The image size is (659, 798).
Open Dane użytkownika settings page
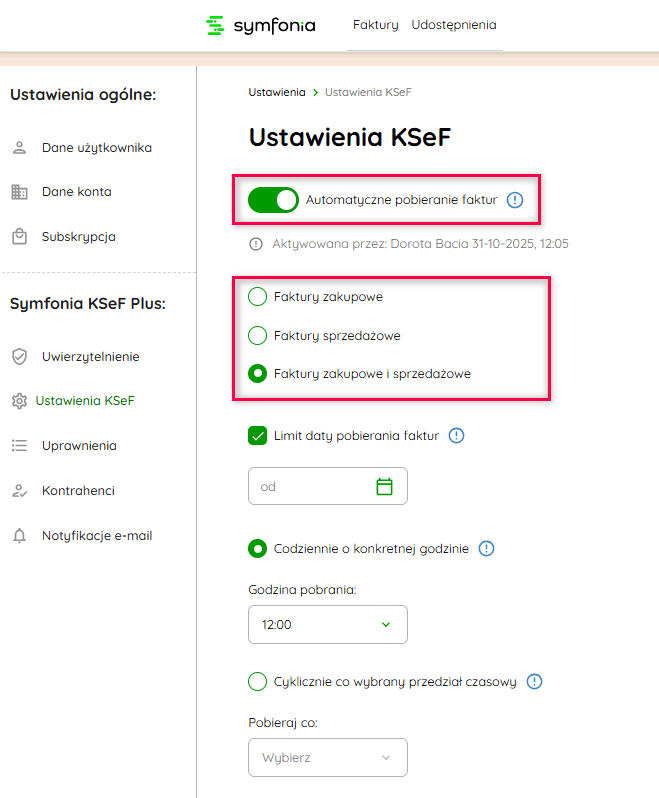(96, 147)
